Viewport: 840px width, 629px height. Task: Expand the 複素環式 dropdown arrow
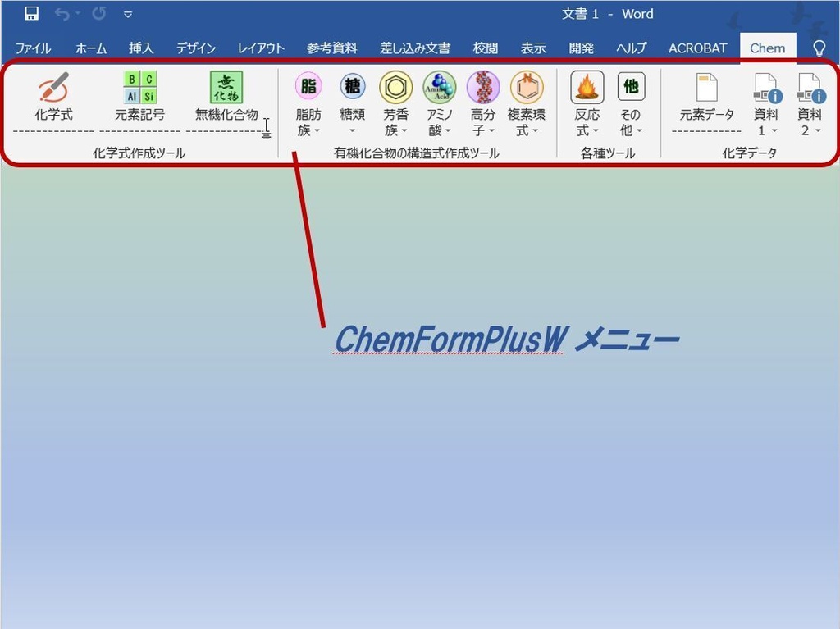click(x=535, y=130)
